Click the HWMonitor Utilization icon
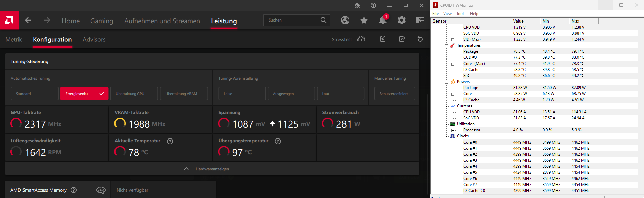 (453, 124)
